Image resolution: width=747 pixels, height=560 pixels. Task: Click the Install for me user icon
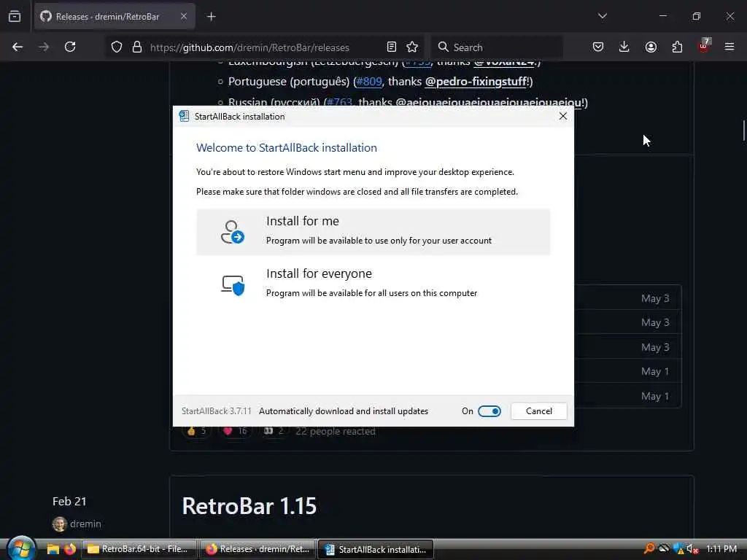pyautogui.click(x=233, y=232)
